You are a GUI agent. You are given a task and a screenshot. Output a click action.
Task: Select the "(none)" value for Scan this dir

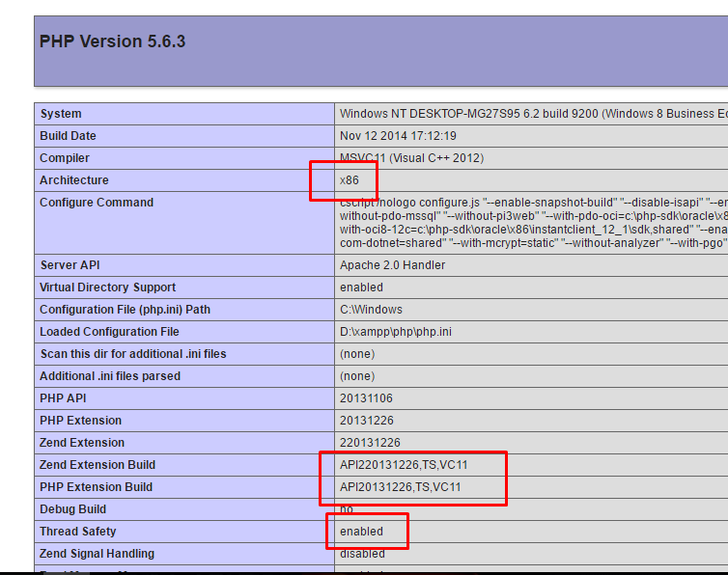(357, 354)
